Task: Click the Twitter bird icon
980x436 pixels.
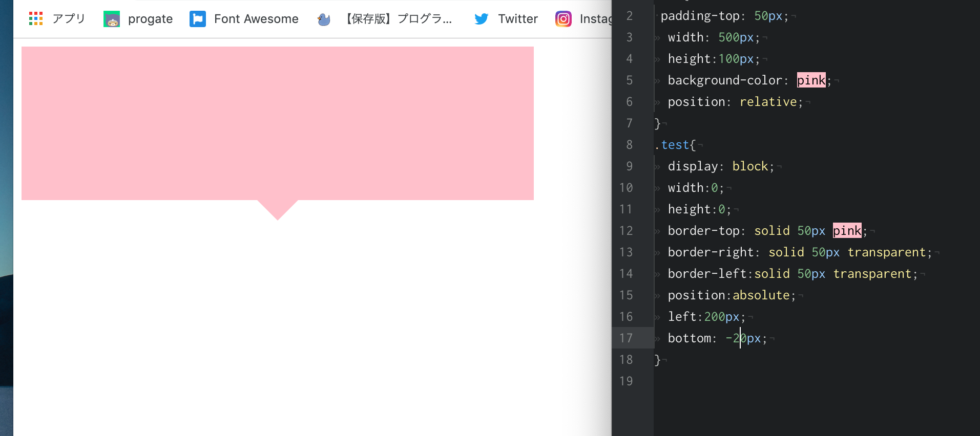Action: click(x=482, y=19)
